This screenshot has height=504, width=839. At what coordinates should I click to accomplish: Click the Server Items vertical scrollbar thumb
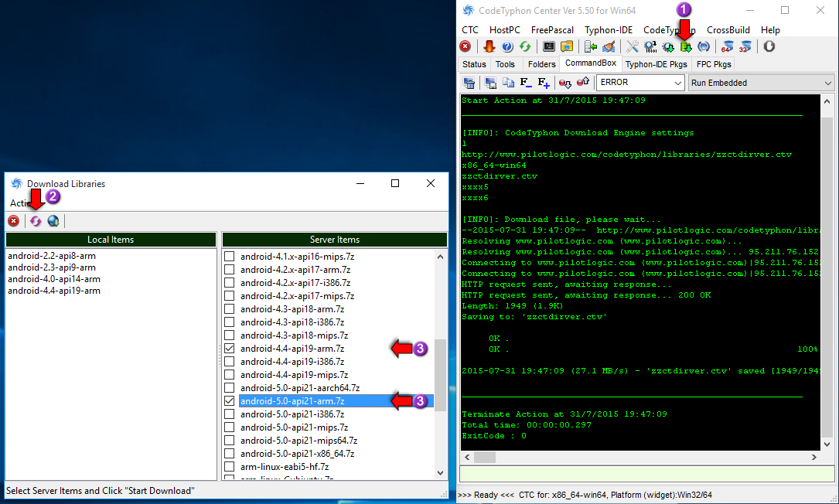pos(440,375)
